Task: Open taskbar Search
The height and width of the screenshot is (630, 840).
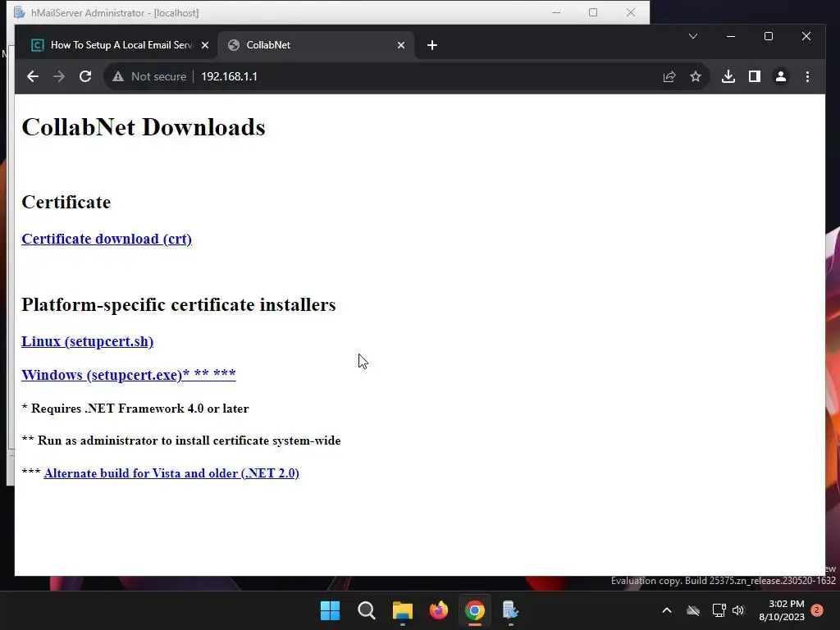Action: click(367, 610)
